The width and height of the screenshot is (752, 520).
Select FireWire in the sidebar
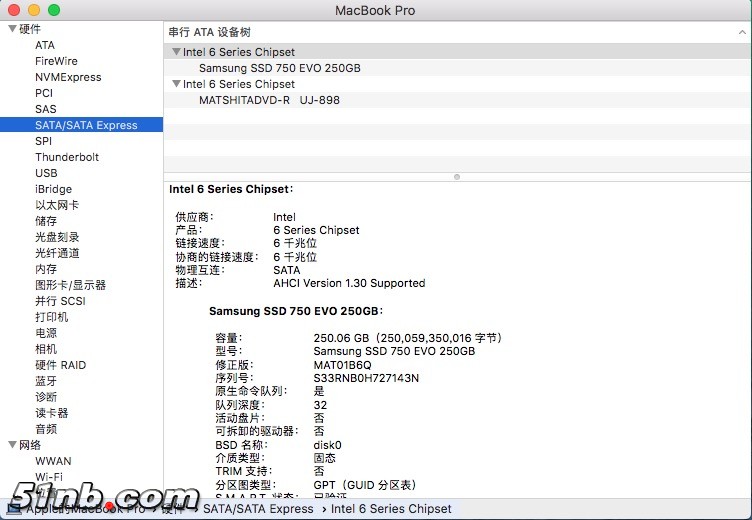click(56, 61)
